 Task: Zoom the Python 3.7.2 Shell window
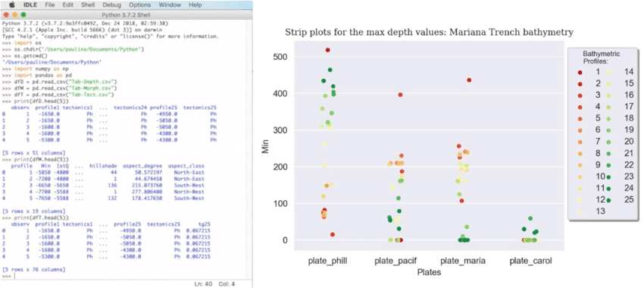point(23,14)
